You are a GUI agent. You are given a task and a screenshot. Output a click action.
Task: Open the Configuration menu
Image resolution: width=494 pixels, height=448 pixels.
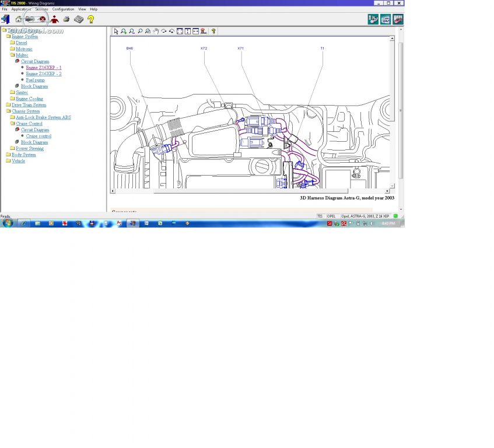pyautogui.click(x=63, y=9)
